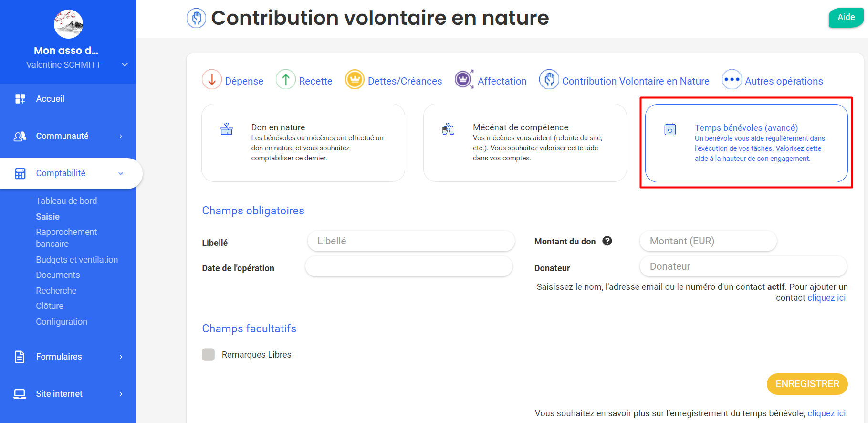This screenshot has height=423, width=868.
Task: Open the Autres opérations dots icon
Action: point(732,80)
